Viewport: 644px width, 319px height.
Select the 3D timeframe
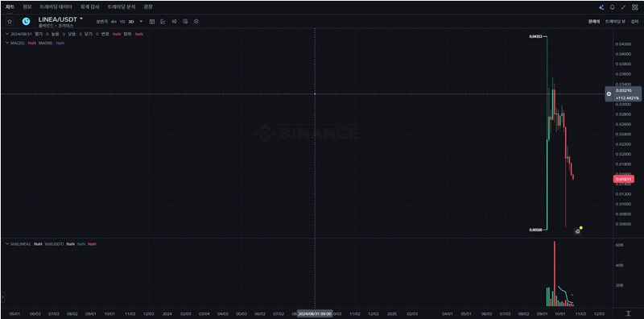(x=131, y=22)
